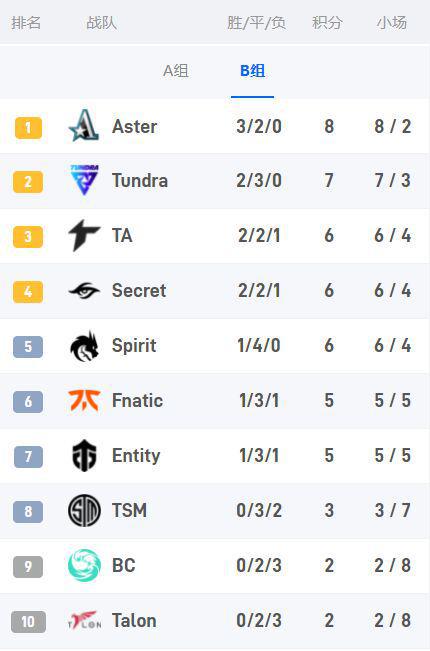Image resolution: width=430 pixels, height=651 pixels.
Task: Click the Aster team logo
Action: pyautogui.click(x=84, y=126)
